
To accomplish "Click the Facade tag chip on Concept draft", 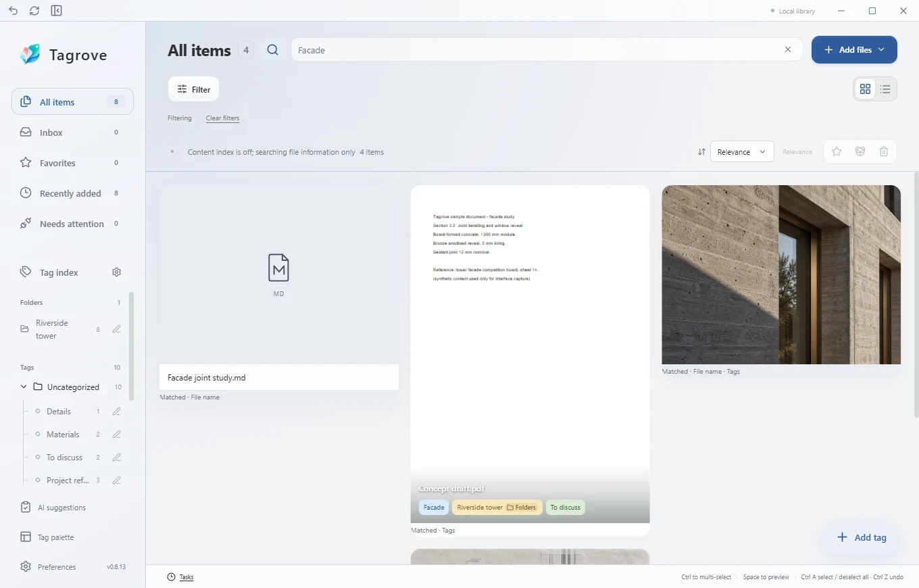I will [x=434, y=508].
